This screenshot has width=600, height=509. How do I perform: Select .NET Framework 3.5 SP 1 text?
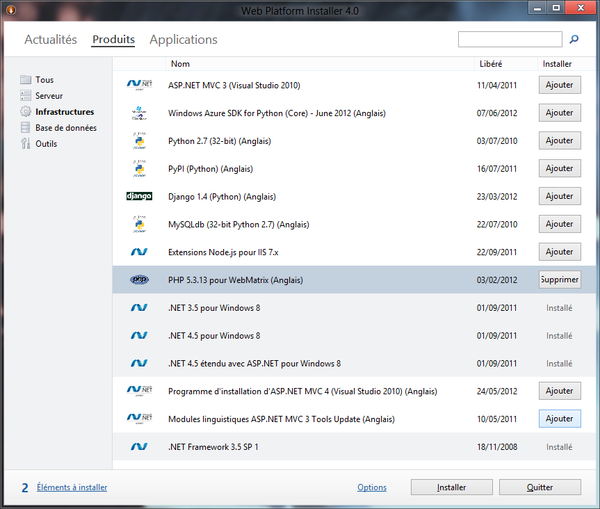[x=213, y=447]
